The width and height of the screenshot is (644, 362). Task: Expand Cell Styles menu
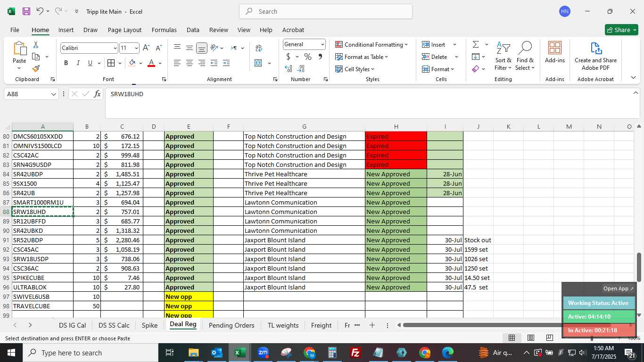coord(355,69)
